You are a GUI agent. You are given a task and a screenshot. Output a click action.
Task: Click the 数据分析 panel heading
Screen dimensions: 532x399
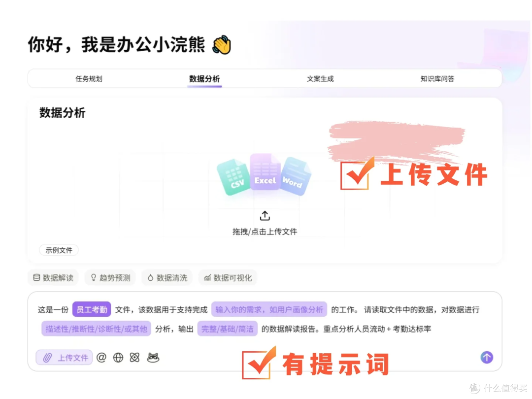[62, 113]
